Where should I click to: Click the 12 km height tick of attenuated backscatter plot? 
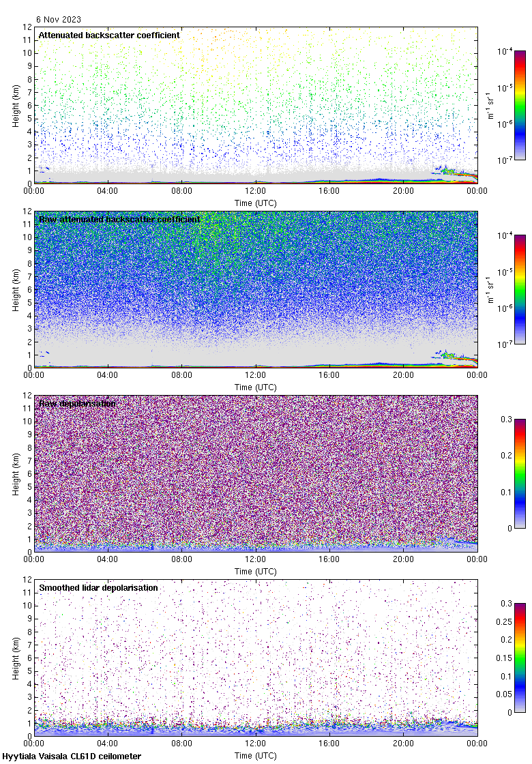pos(27,27)
